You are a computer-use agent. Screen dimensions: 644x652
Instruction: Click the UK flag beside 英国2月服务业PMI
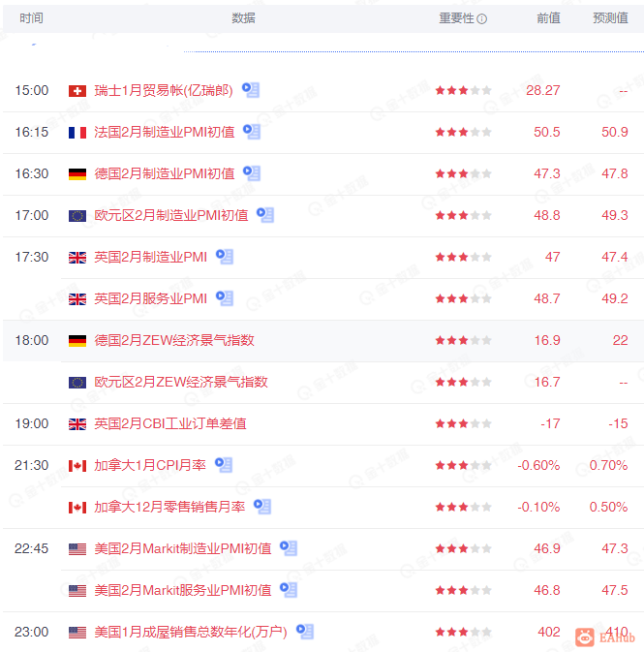77,299
